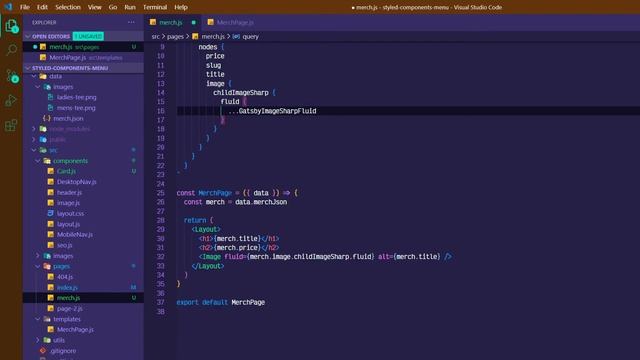Open header.js file

(69, 192)
